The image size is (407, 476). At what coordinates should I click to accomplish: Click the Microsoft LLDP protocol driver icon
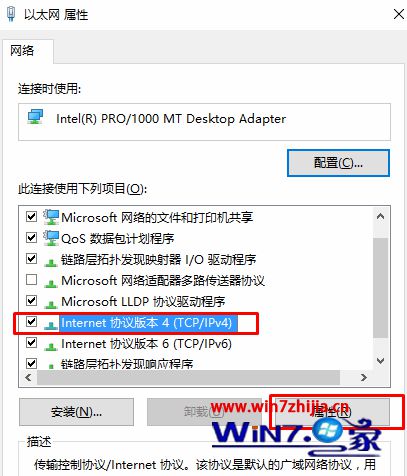pos(51,303)
